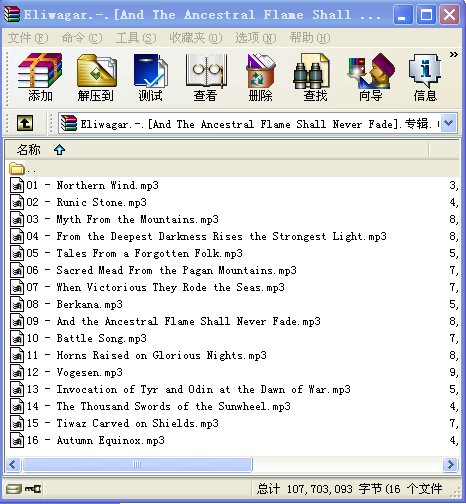Select '14 - The Thousand Swords of the Sunwheel.mp3'
The width and height of the screenshot is (466, 504).
tap(150, 406)
